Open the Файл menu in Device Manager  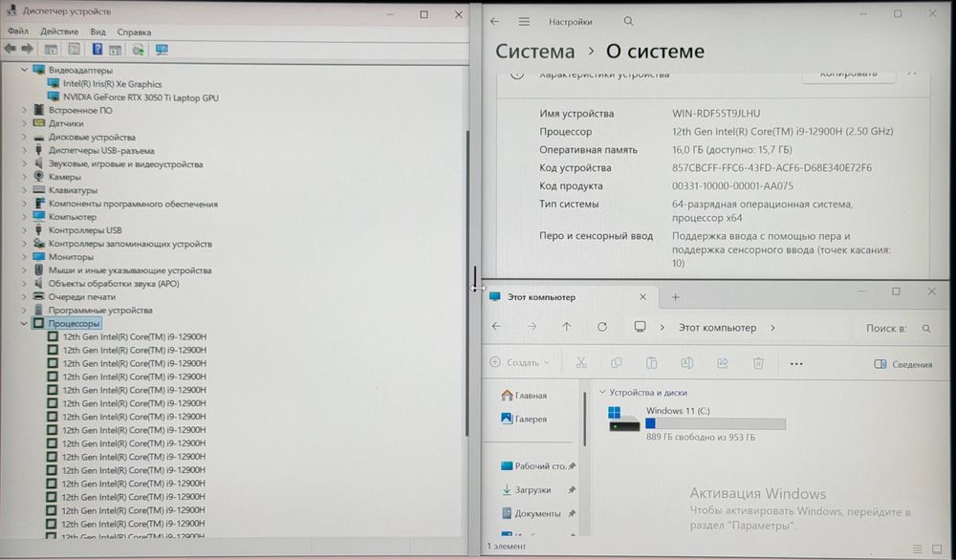pos(18,32)
